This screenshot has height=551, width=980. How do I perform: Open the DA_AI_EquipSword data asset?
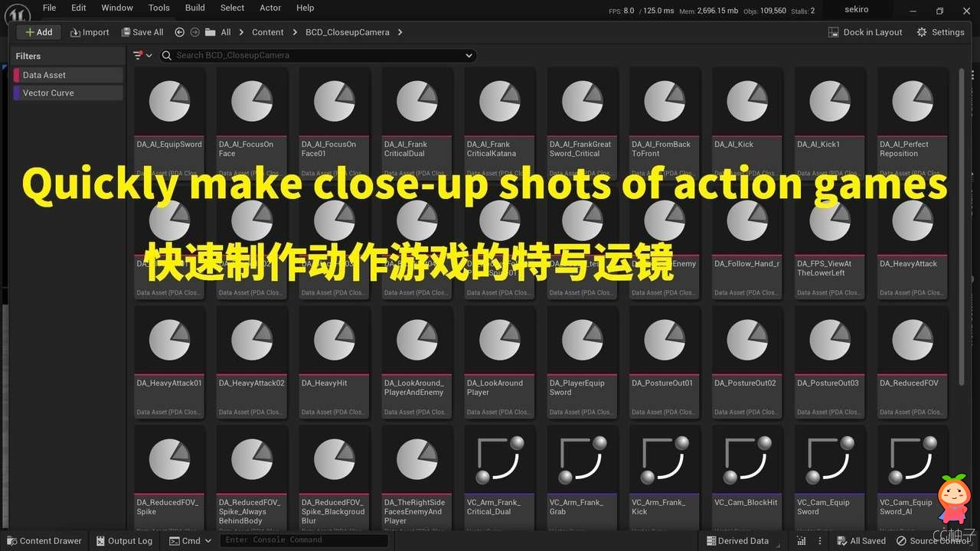click(169, 126)
